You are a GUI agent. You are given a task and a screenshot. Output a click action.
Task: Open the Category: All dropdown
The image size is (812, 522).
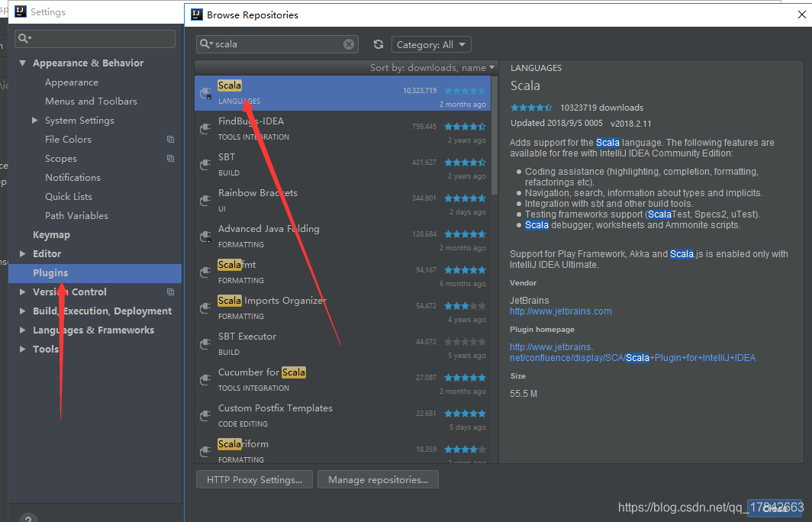(x=431, y=44)
